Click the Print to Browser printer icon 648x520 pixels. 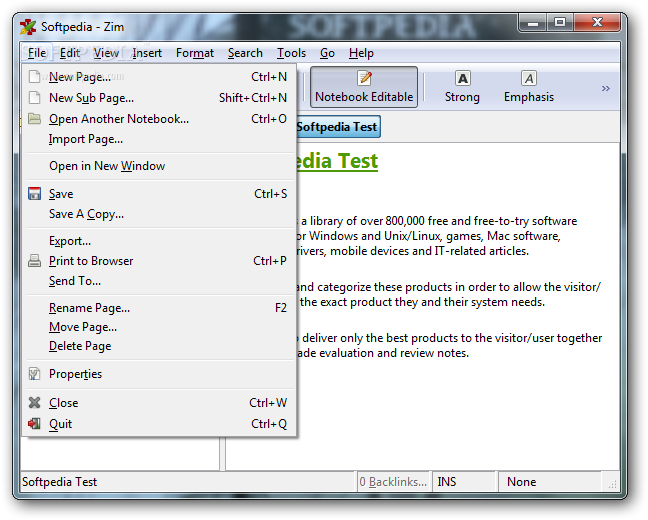point(35,261)
